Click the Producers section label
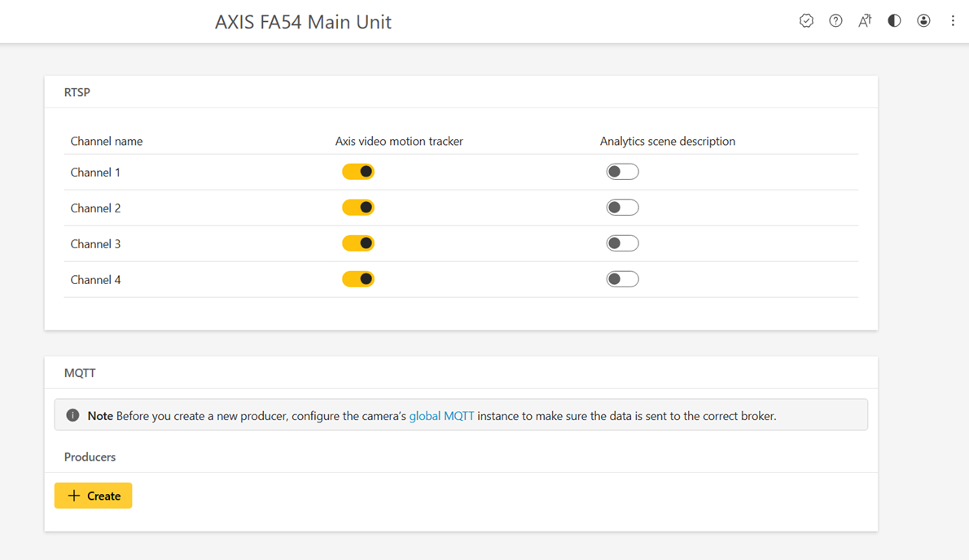The image size is (969, 560). pyautogui.click(x=90, y=457)
